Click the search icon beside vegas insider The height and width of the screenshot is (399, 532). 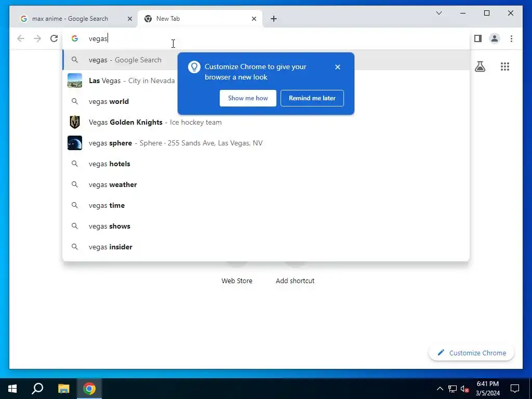[75, 247]
